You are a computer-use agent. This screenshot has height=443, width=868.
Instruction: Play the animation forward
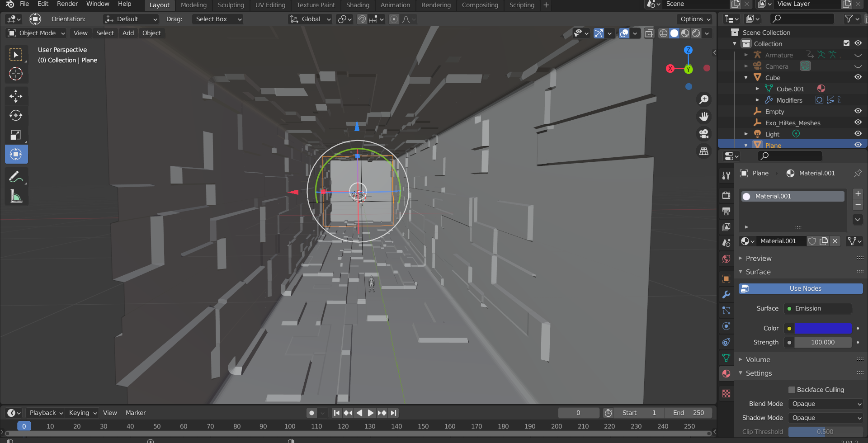pos(370,413)
